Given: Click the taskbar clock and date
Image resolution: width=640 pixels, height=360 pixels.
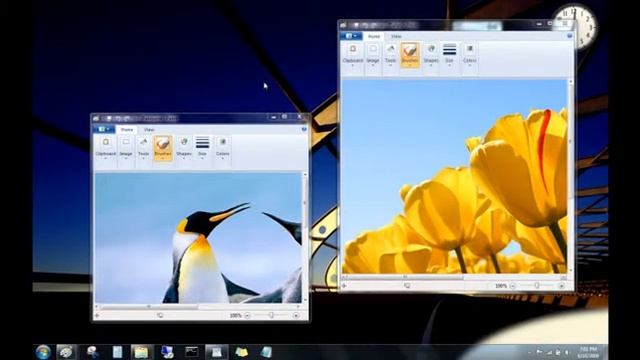Looking at the screenshot, I should coord(588,352).
